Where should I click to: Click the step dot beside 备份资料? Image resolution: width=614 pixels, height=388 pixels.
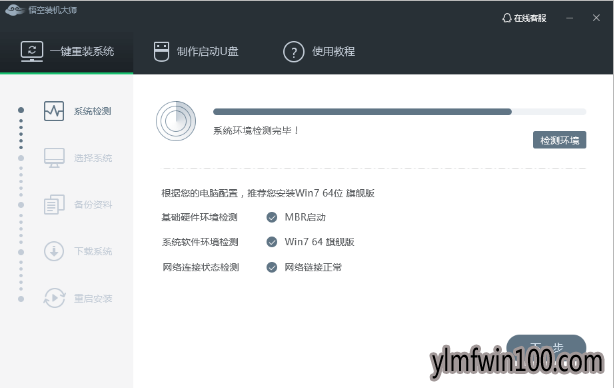[x=21, y=205]
